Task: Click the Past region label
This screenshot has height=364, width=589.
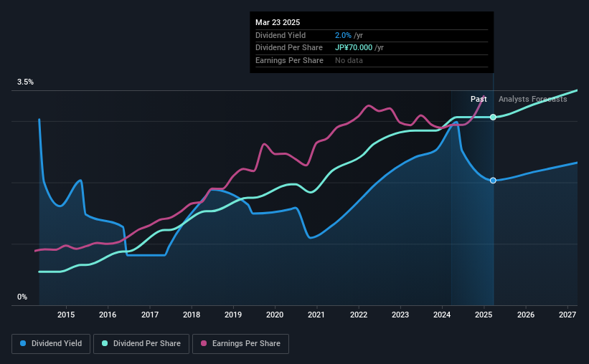Action: pos(479,99)
